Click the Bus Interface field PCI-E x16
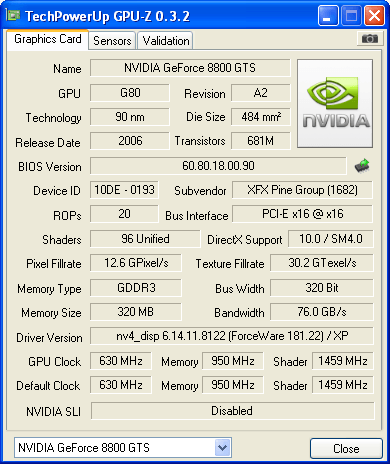The image size is (390, 464). [x=302, y=214]
